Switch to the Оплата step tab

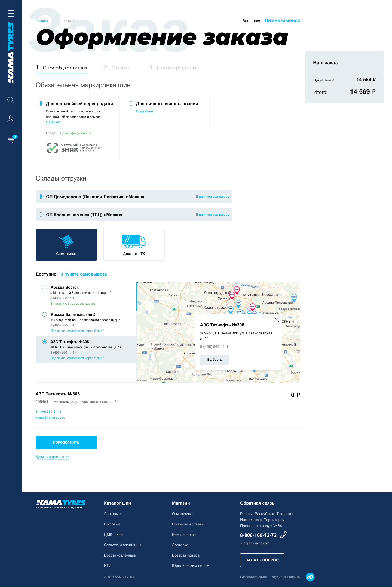coord(117,68)
